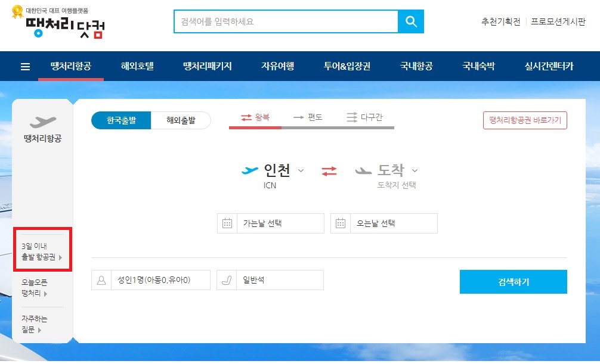Open 땡처리항공권 바로가기 link
Image resolution: width=600 pixels, height=364 pixels.
click(525, 120)
